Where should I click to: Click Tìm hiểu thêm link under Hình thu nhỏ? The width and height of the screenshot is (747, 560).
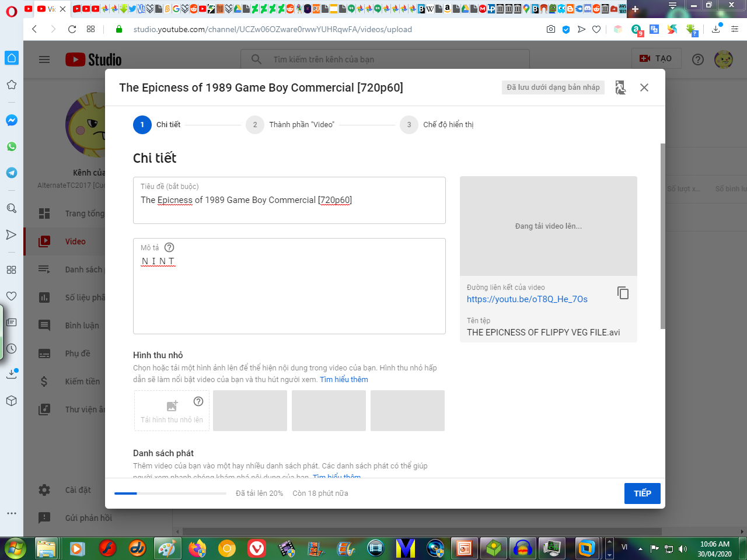point(344,380)
